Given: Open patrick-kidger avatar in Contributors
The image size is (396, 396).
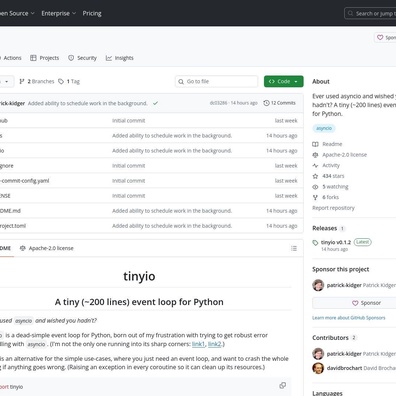Looking at the screenshot, I should 318,354.
